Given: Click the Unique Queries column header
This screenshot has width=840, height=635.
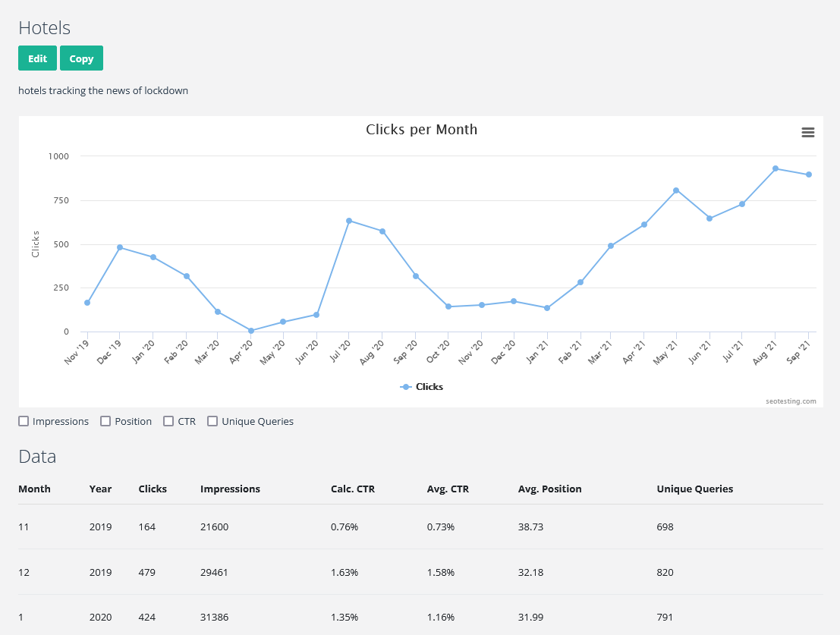Looking at the screenshot, I should click(694, 489).
